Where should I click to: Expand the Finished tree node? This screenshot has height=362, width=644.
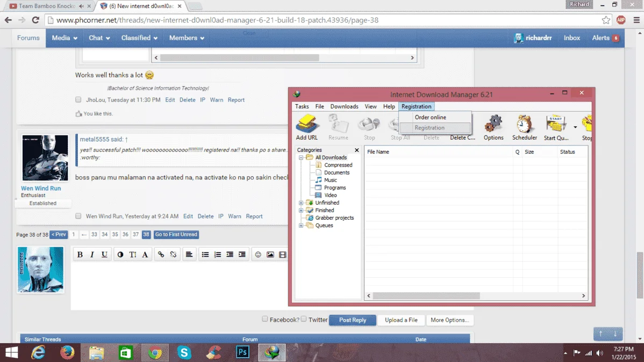(x=301, y=210)
